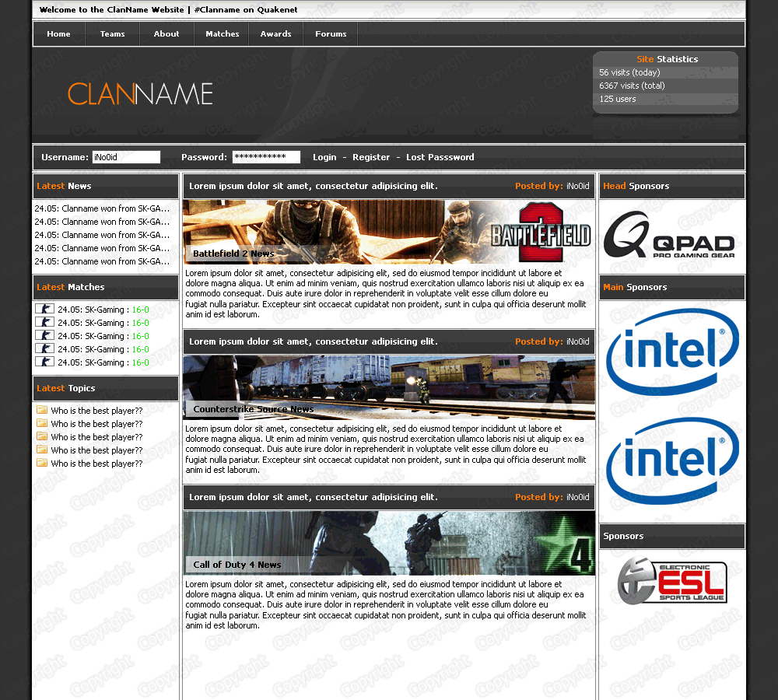Viewport: 778px width, 700px height.
Task: Open the Call of Duty 4 News banner
Action: (x=389, y=543)
